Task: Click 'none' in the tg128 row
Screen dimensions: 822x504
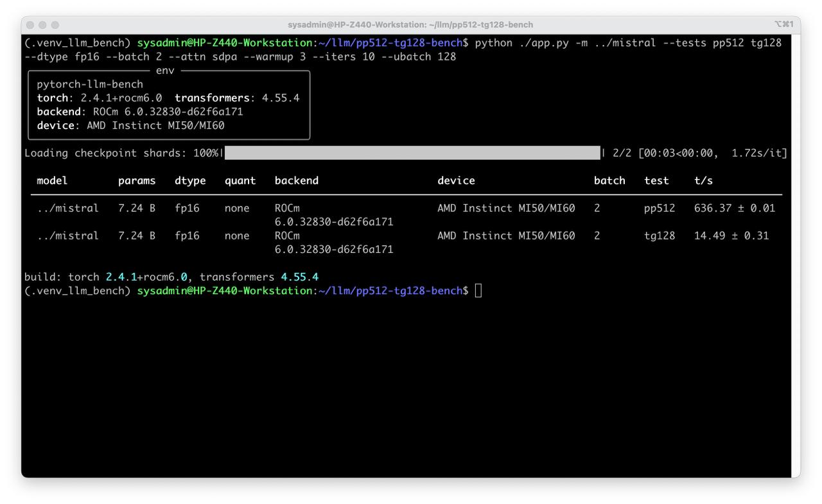Action: coord(237,236)
